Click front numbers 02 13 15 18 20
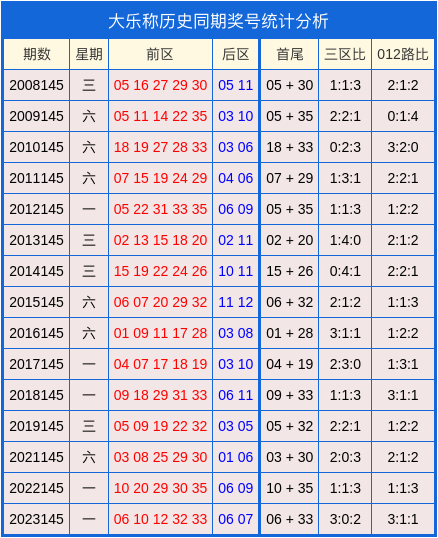The width and height of the screenshot is (438, 538). pyautogui.click(x=160, y=240)
